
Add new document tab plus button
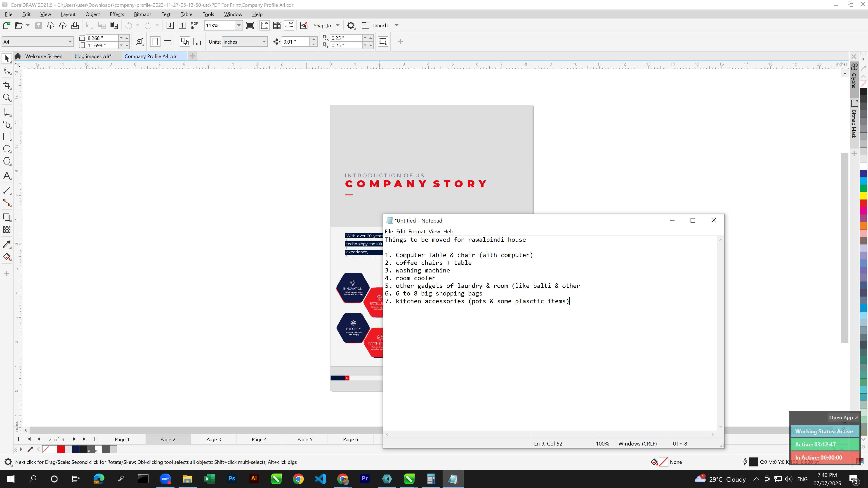[x=192, y=56]
